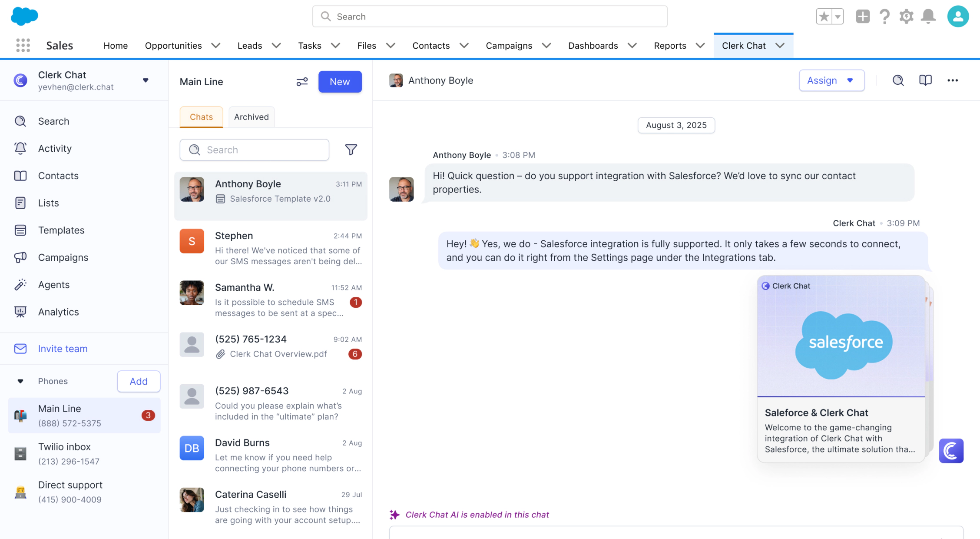This screenshot has height=539, width=980.
Task: Open the Assign dropdown
Action: (831, 80)
